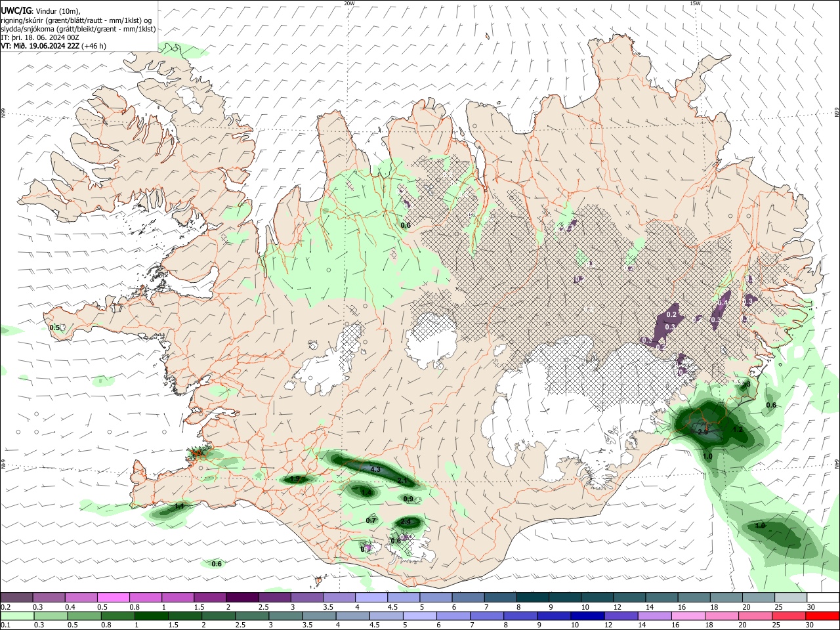Click the "0.1" tick label in lower legend row
Screen dimensions: 840x630
(x=5, y=626)
